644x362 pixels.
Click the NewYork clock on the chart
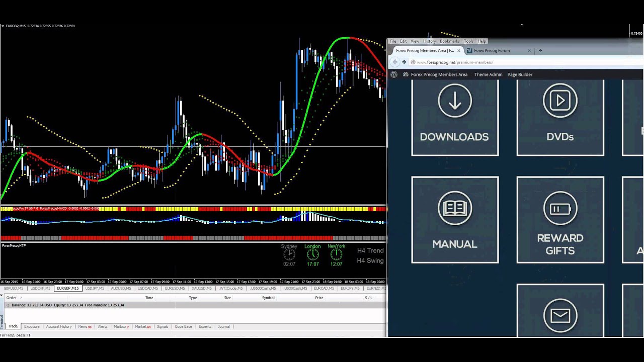pos(336,254)
